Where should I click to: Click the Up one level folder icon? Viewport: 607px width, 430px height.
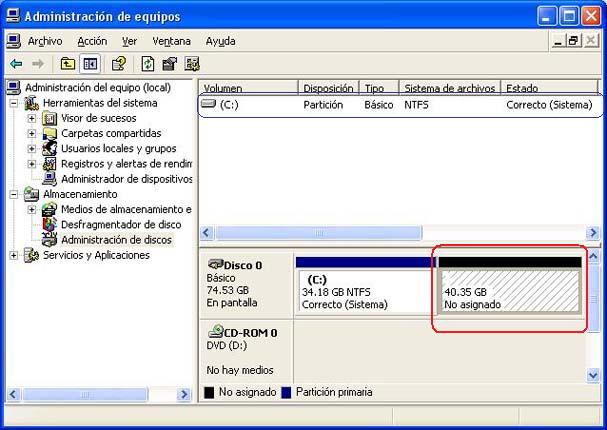(x=68, y=63)
